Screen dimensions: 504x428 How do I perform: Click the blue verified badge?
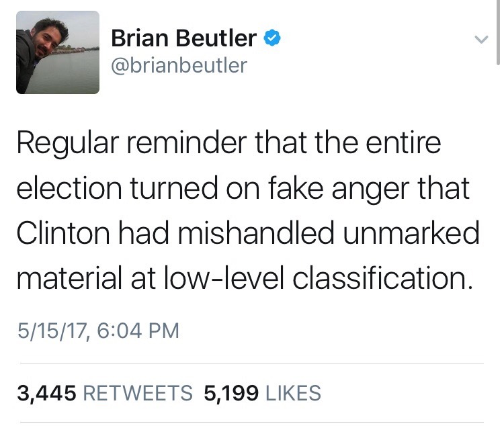click(271, 38)
